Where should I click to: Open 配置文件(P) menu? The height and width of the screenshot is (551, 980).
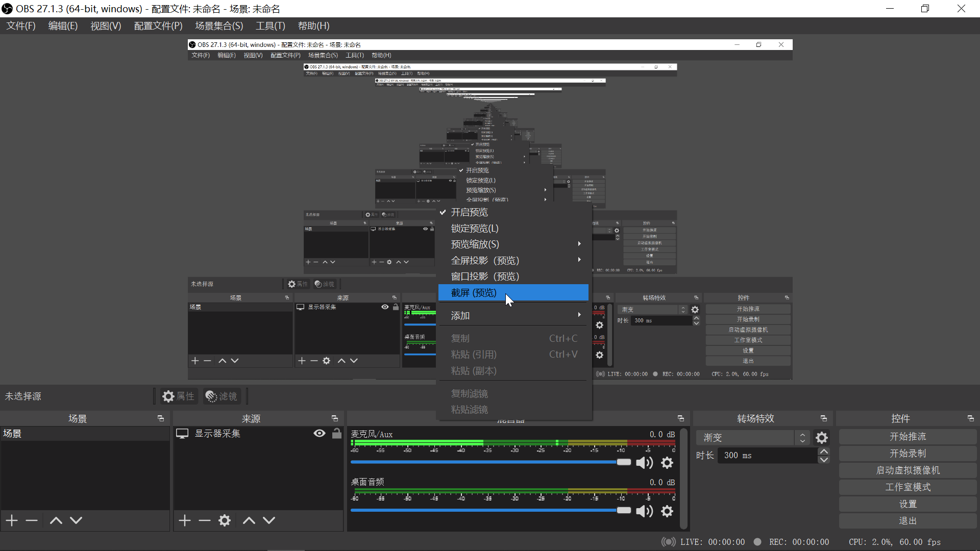coord(158,26)
